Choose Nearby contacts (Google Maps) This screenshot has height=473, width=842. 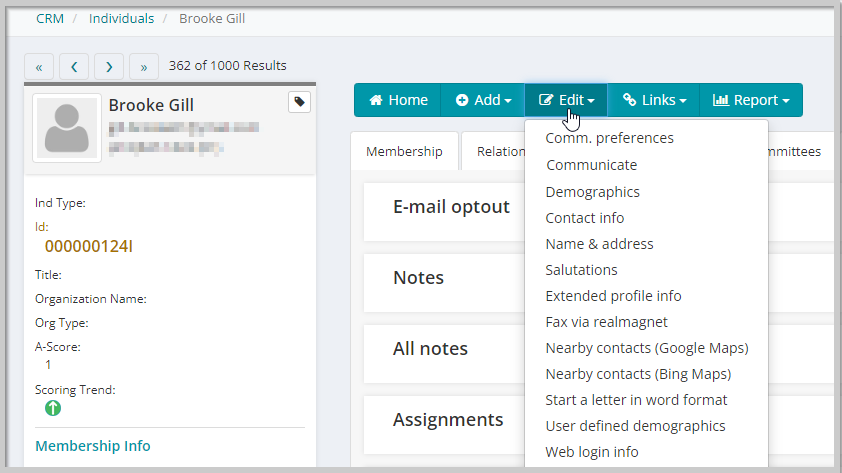647,348
